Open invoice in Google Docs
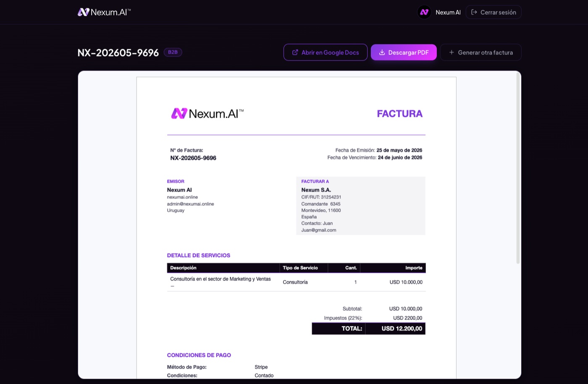Viewport: 588px width, 384px height. (x=325, y=53)
